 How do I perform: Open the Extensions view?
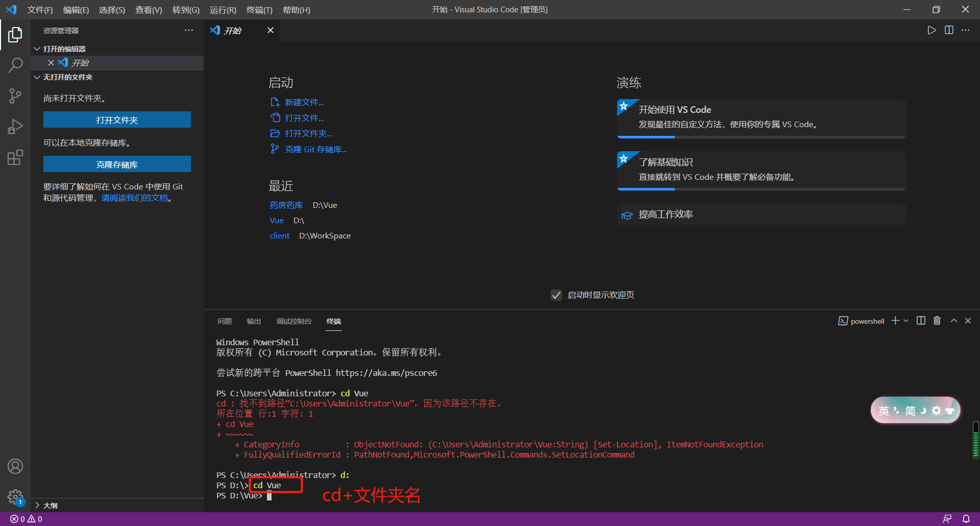(15, 157)
